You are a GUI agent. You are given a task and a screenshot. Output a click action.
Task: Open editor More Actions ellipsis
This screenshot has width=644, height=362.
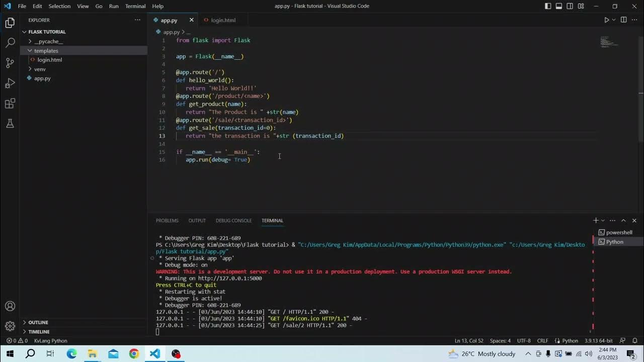pos(634,20)
